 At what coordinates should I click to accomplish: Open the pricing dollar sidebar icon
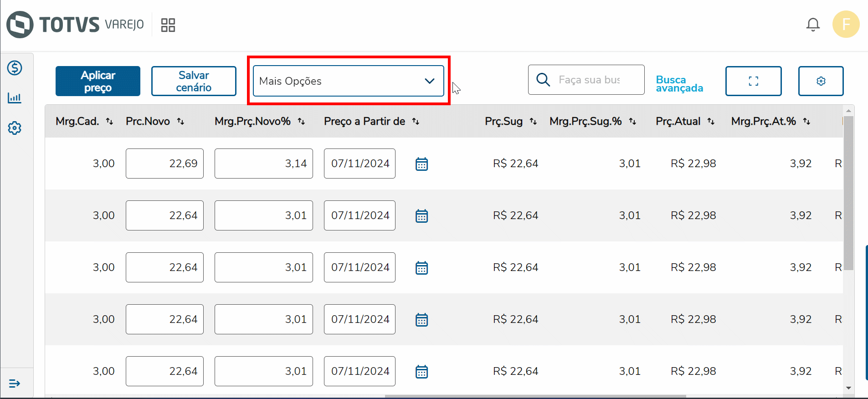[15, 68]
